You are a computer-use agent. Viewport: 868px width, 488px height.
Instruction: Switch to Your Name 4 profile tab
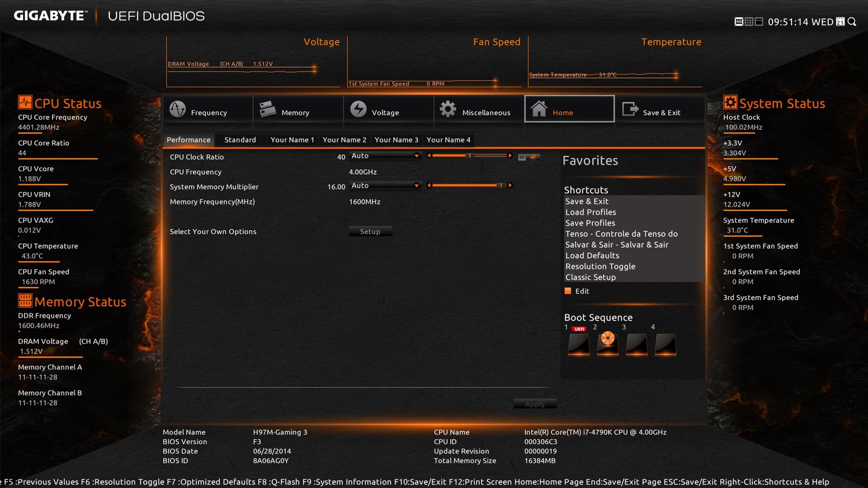448,140
